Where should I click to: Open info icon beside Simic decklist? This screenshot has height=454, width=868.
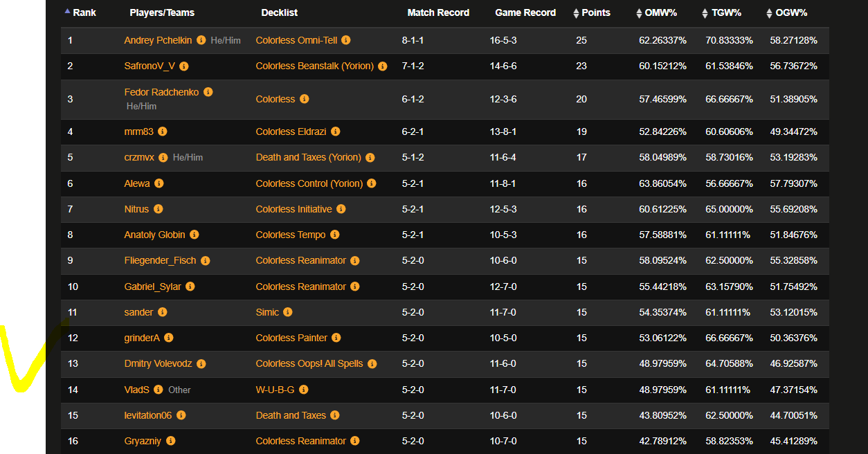coord(288,312)
